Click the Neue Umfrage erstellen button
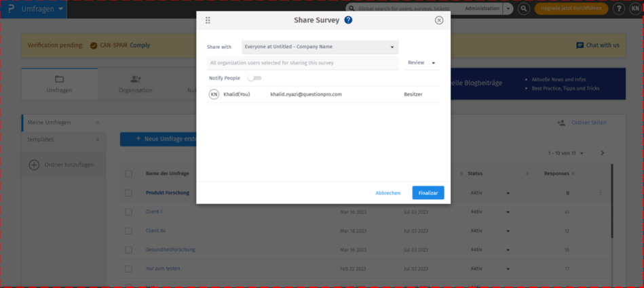The image size is (644, 288). [158, 139]
